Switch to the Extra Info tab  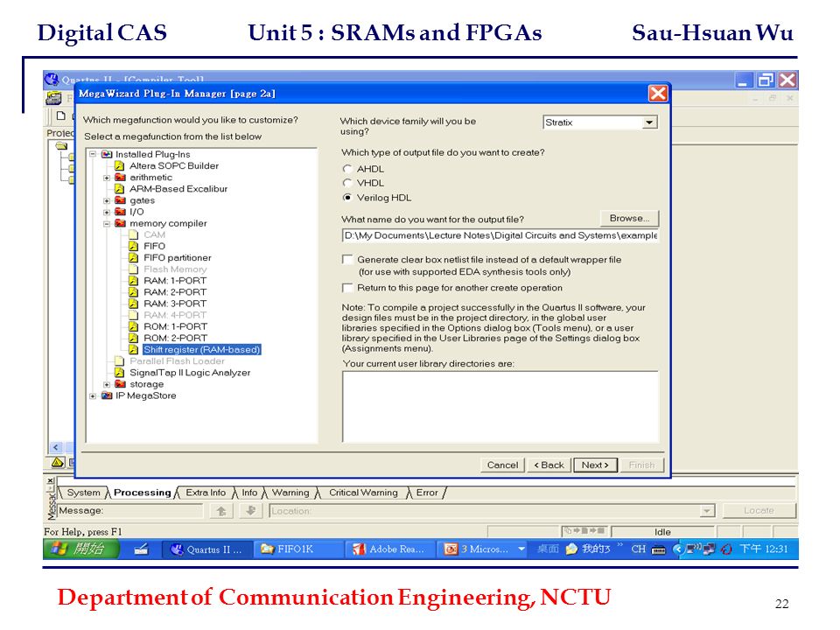pyautogui.click(x=206, y=493)
